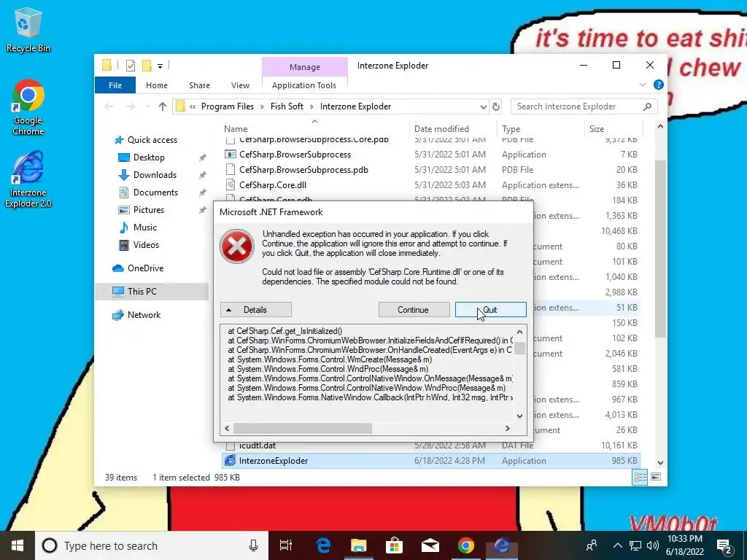Open the address bar history dropdown

(x=483, y=106)
